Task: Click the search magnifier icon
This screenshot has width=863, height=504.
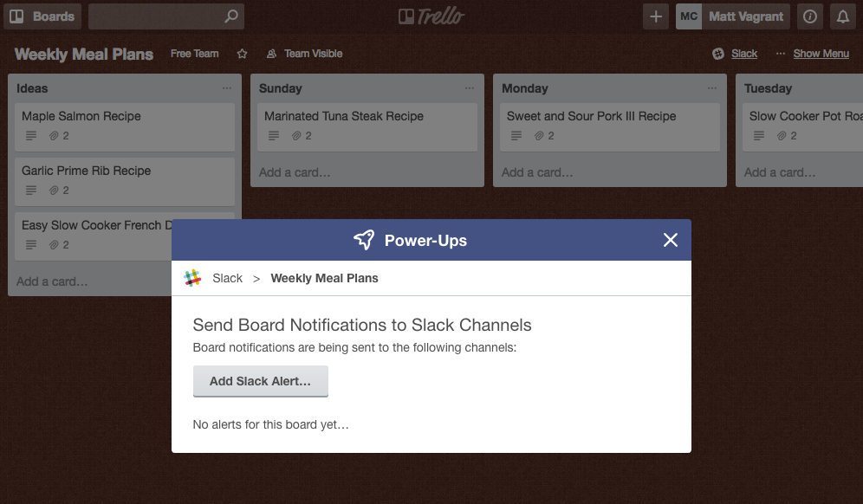Action: [231, 16]
